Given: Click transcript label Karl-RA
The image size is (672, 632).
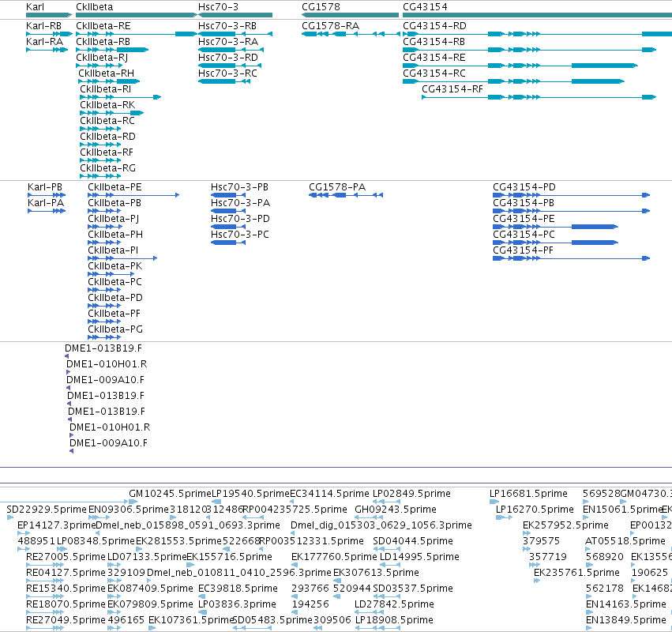Looking at the screenshot, I should (x=44, y=42).
